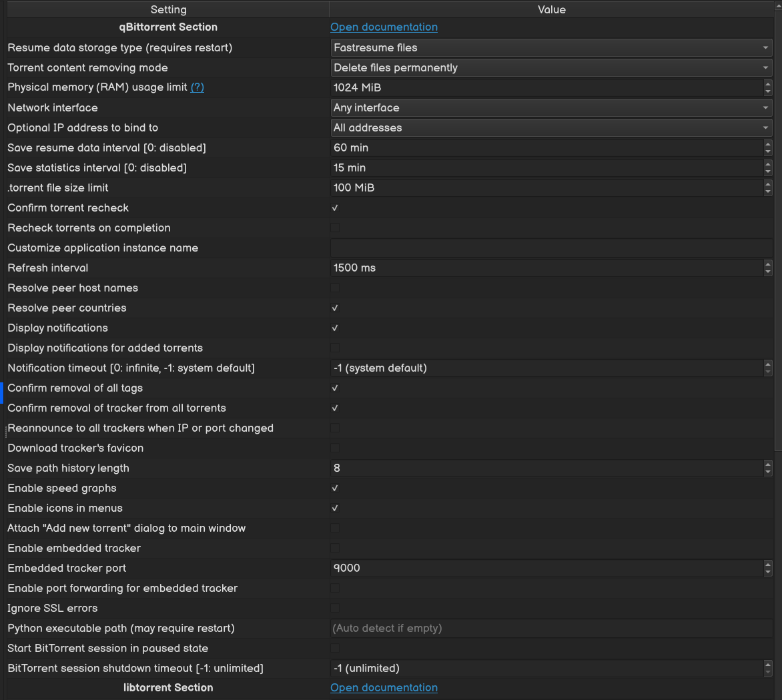Image resolution: width=782 pixels, height=700 pixels.
Task: Click Physical memory usage limit value field
Action: 547,87
